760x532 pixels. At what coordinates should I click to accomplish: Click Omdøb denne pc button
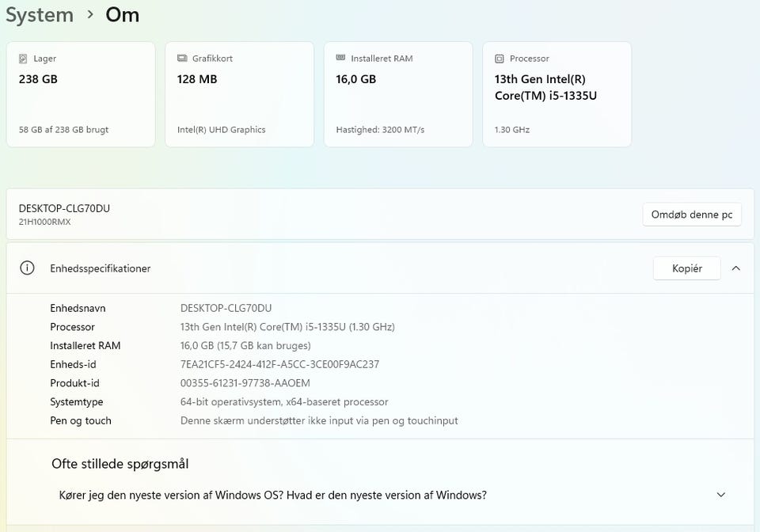click(x=691, y=215)
